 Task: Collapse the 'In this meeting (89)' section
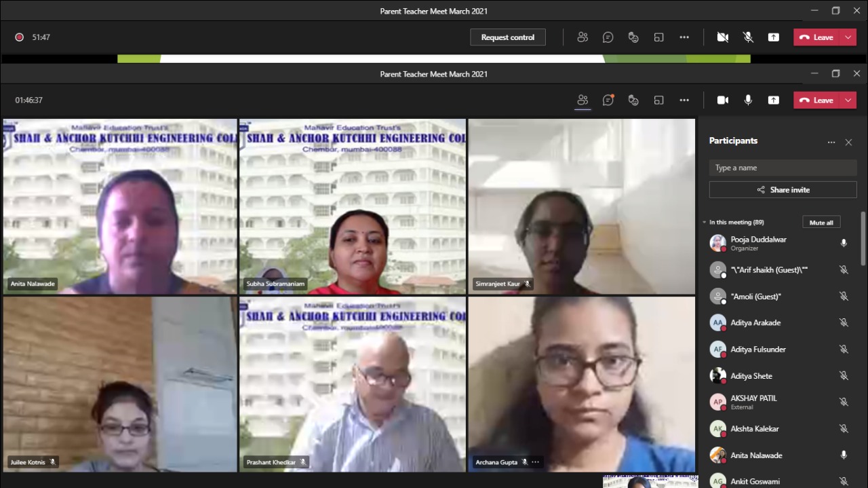tap(705, 223)
